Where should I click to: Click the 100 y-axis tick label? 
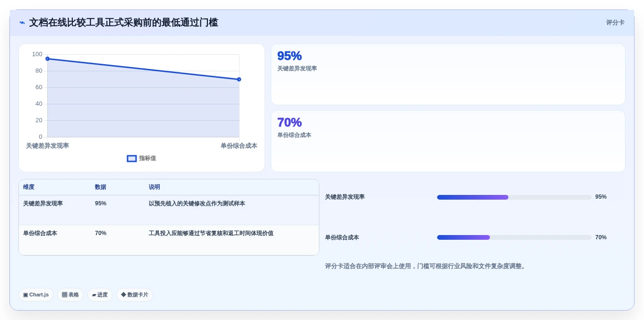click(37, 54)
